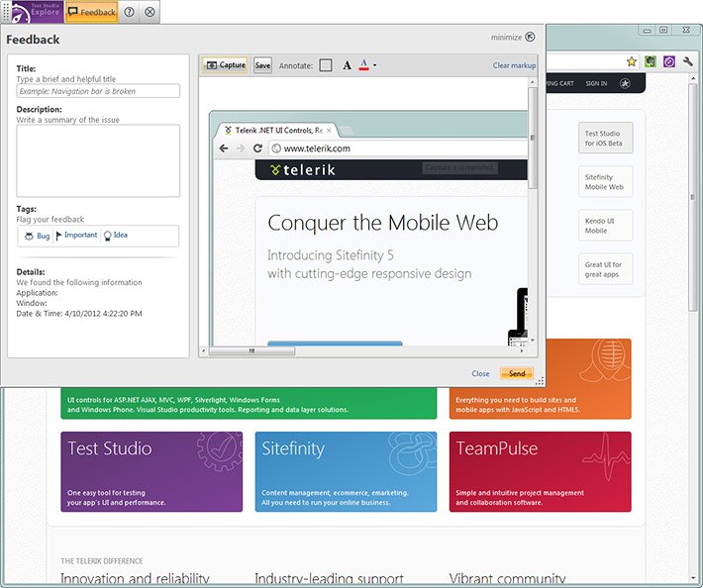Viewport: 703px width, 588px height.
Task: Open the green UI controls tile
Action: coord(249,403)
